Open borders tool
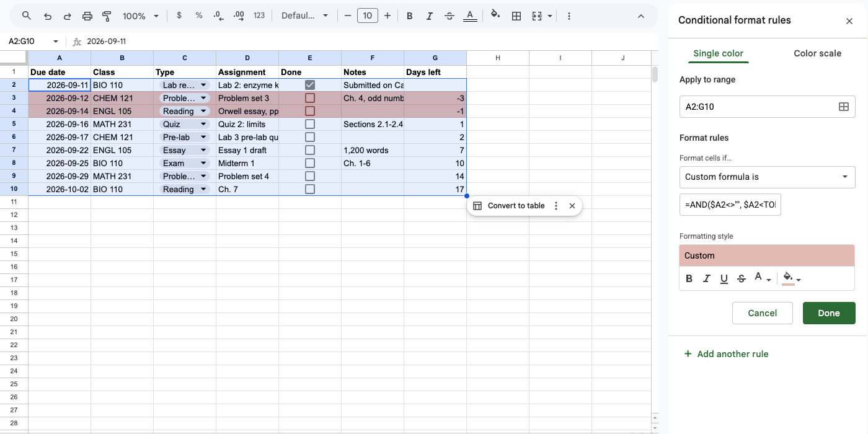 [x=516, y=15]
